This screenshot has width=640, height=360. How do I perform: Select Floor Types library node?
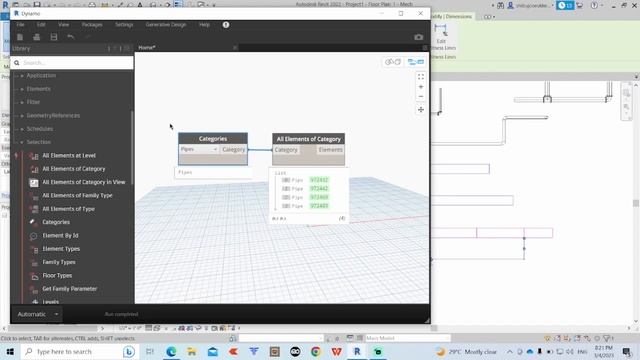pyautogui.click(x=57, y=276)
